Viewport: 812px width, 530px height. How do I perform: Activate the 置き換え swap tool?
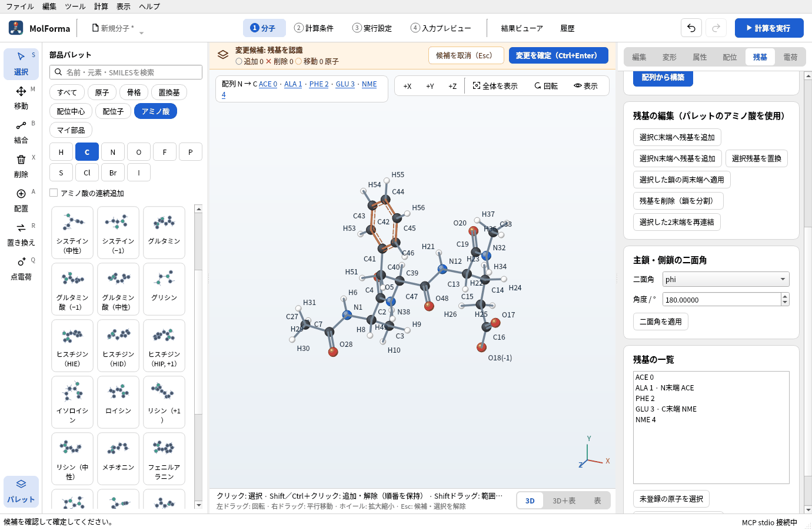pyautogui.click(x=21, y=234)
